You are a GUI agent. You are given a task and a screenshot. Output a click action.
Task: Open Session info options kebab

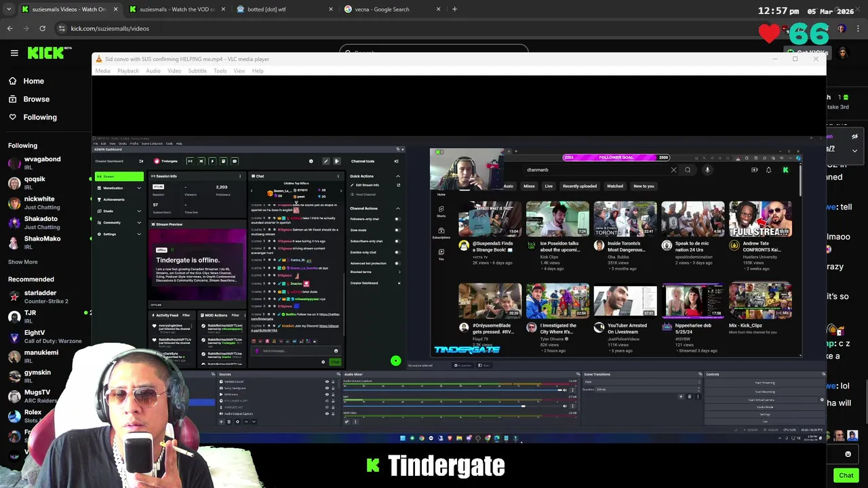point(239,176)
